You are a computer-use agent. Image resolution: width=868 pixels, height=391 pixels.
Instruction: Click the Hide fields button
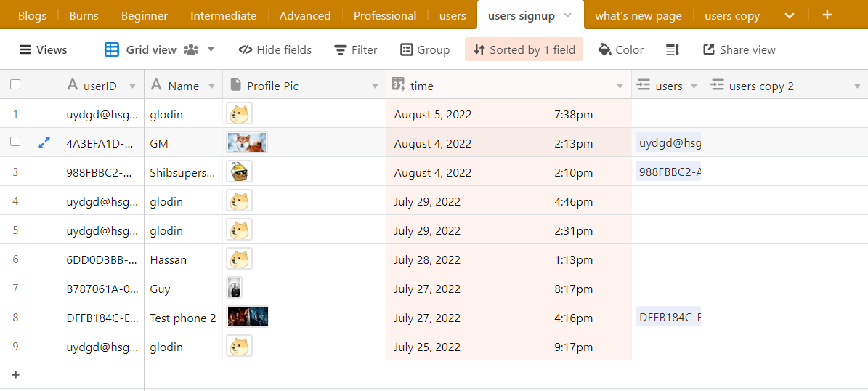(275, 50)
